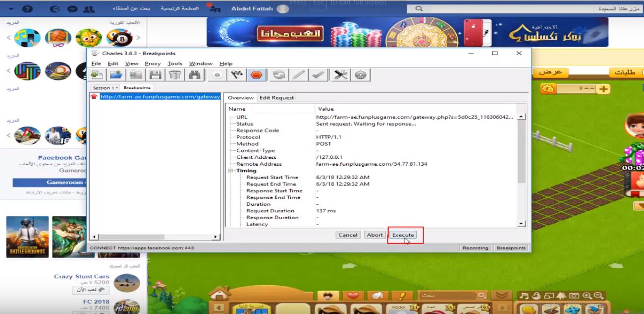Open a saved session via folder icon
Viewport: 644px width, 314px height.
116,75
